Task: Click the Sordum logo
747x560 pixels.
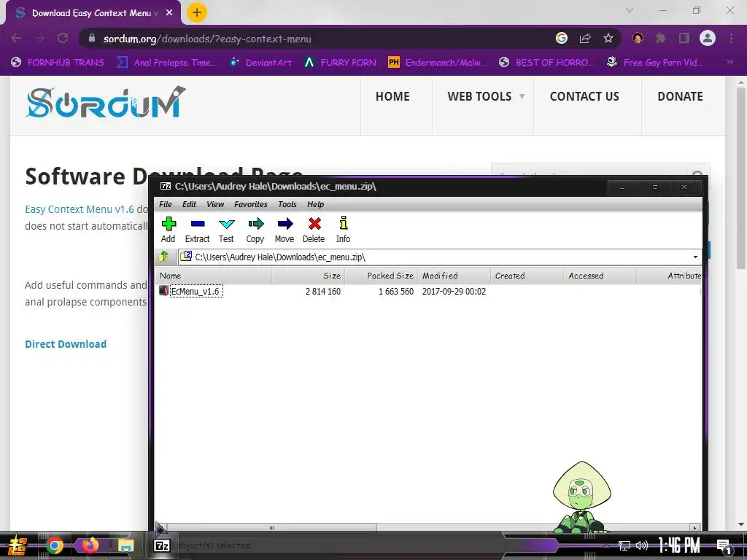Action: pos(105,102)
